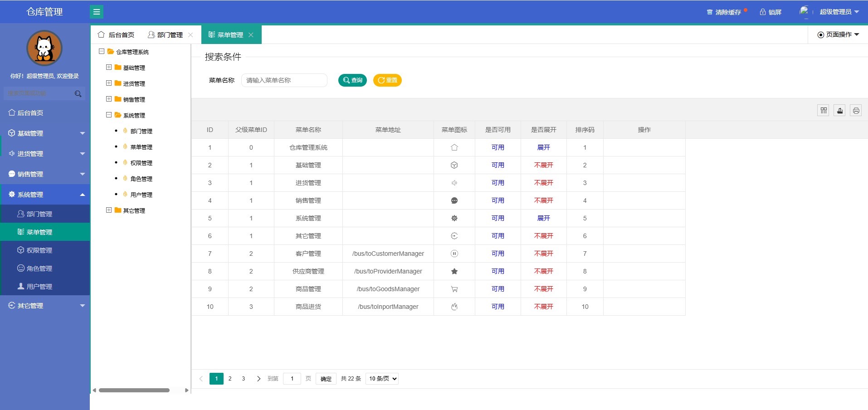Click the clear cache trash icon
Viewport: 868px width, 410px height.
(710, 12)
